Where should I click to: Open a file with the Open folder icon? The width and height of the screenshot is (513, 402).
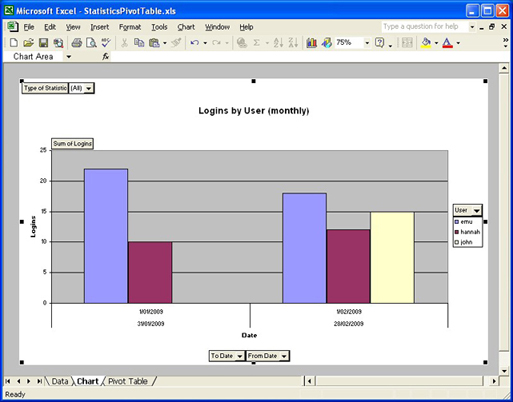29,43
